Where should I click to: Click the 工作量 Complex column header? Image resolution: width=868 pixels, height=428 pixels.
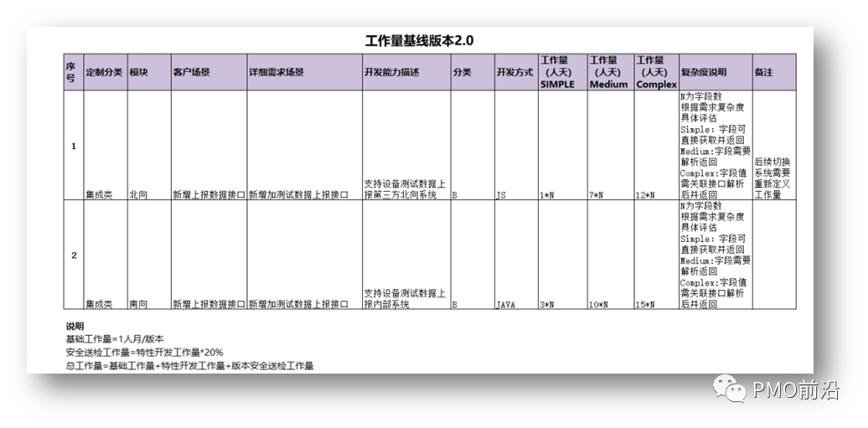[x=657, y=73]
